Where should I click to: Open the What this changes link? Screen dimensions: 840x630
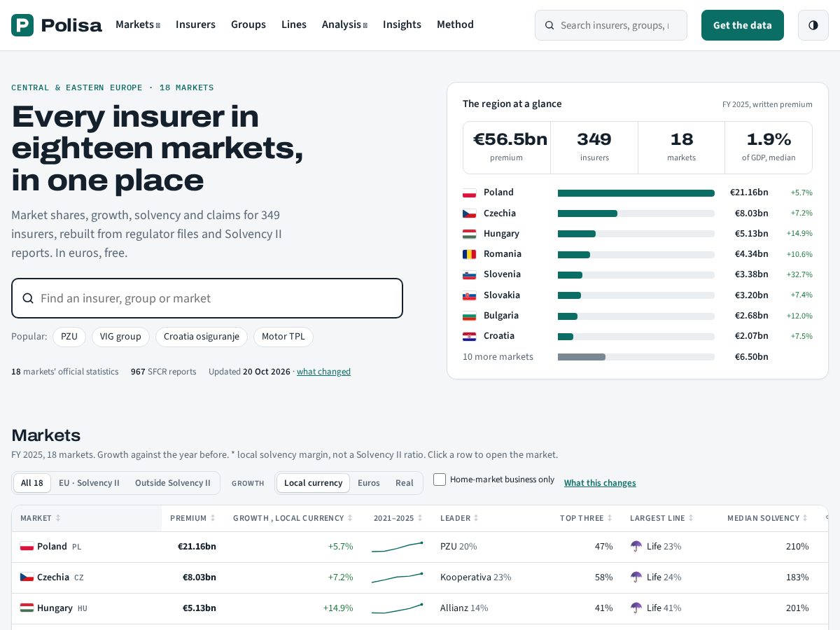pyautogui.click(x=600, y=483)
